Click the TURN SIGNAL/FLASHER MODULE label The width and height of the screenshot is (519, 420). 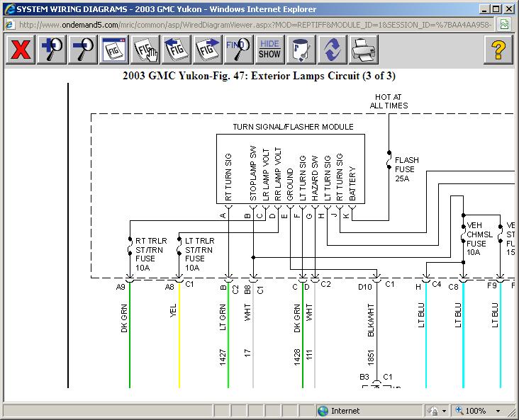pyautogui.click(x=294, y=127)
